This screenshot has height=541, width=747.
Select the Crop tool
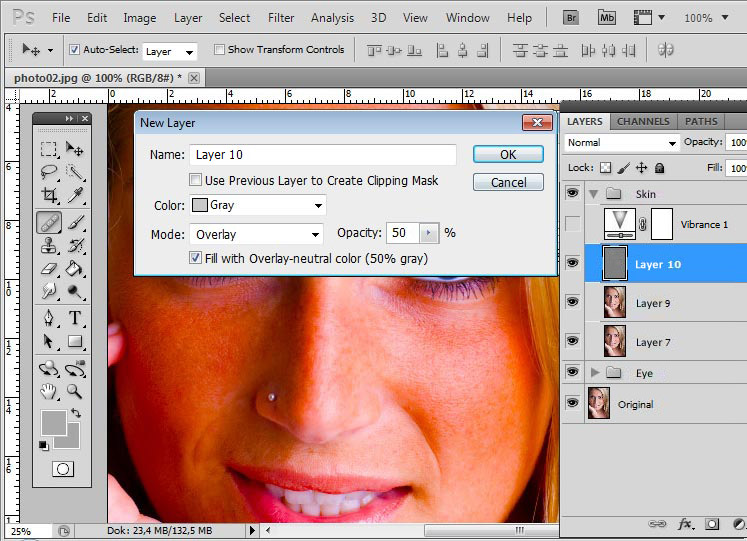(47, 196)
